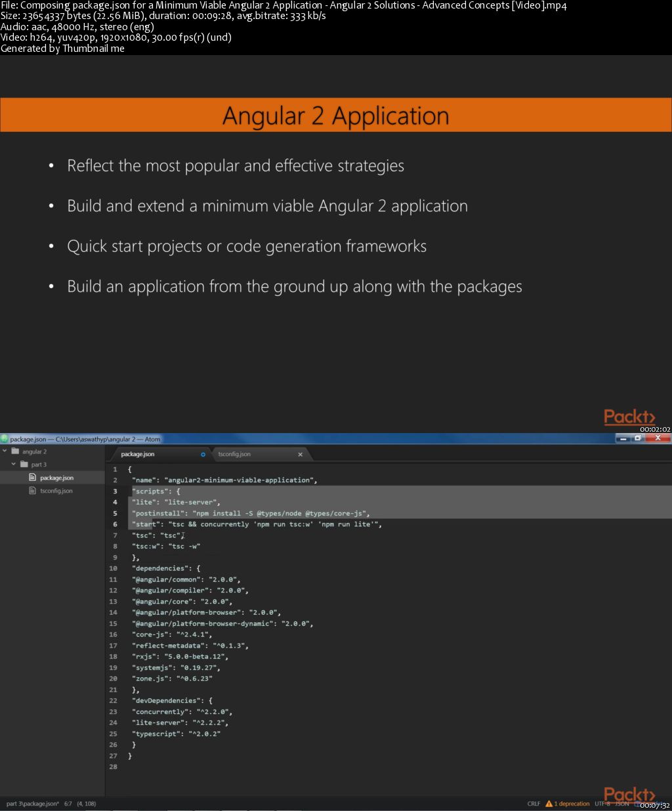Click the "rxjs": "5.0.0-beta.12" line
Screen dimensions: 672x811
click(180, 657)
